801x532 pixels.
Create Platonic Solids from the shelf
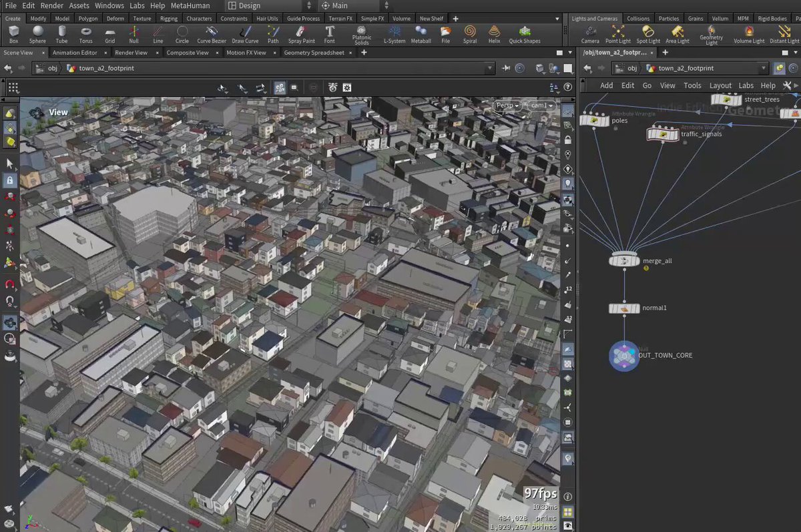point(362,35)
